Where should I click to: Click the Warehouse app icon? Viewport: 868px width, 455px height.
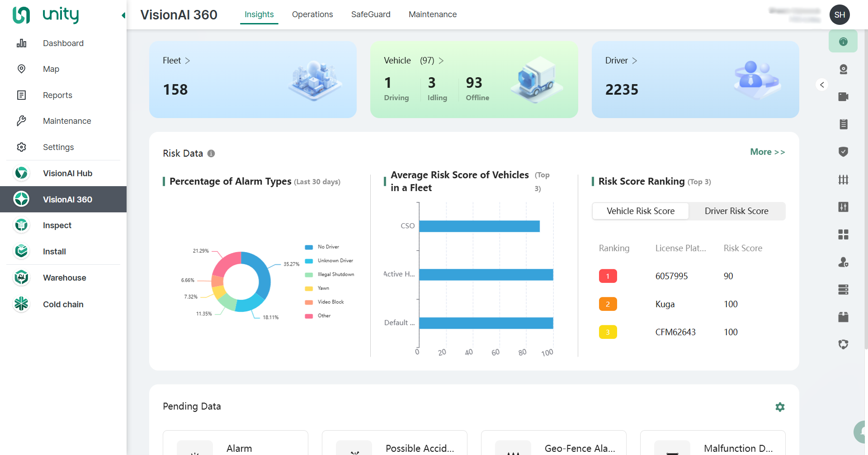(x=21, y=277)
